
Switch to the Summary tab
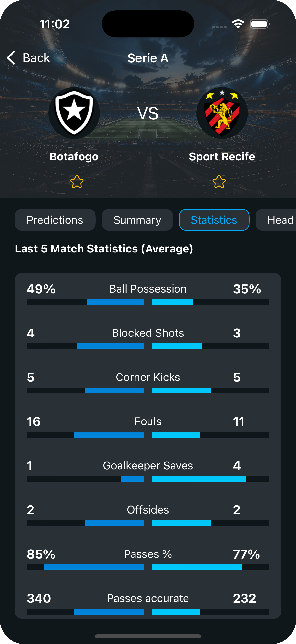(137, 220)
